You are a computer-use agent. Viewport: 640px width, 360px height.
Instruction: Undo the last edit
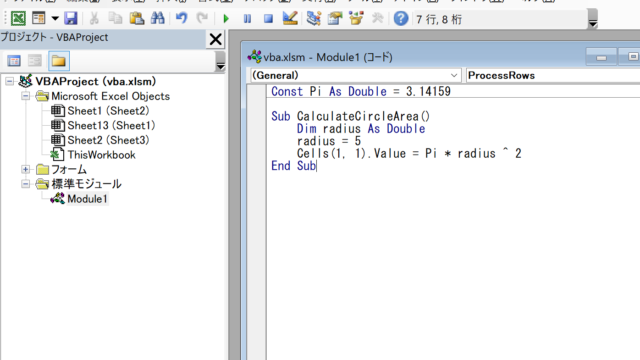tap(181, 18)
